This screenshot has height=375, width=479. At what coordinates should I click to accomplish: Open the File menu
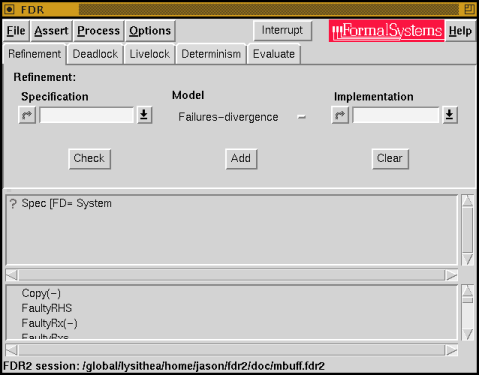(x=16, y=31)
